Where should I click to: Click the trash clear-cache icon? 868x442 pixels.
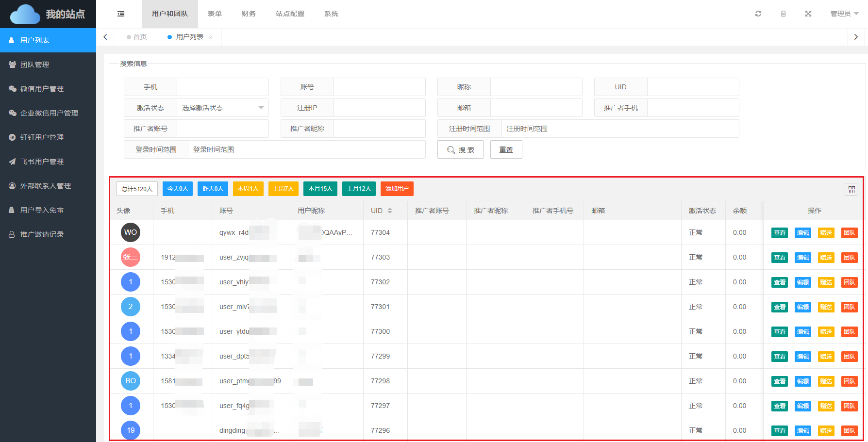pyautogui.click(x=783, y=14)
